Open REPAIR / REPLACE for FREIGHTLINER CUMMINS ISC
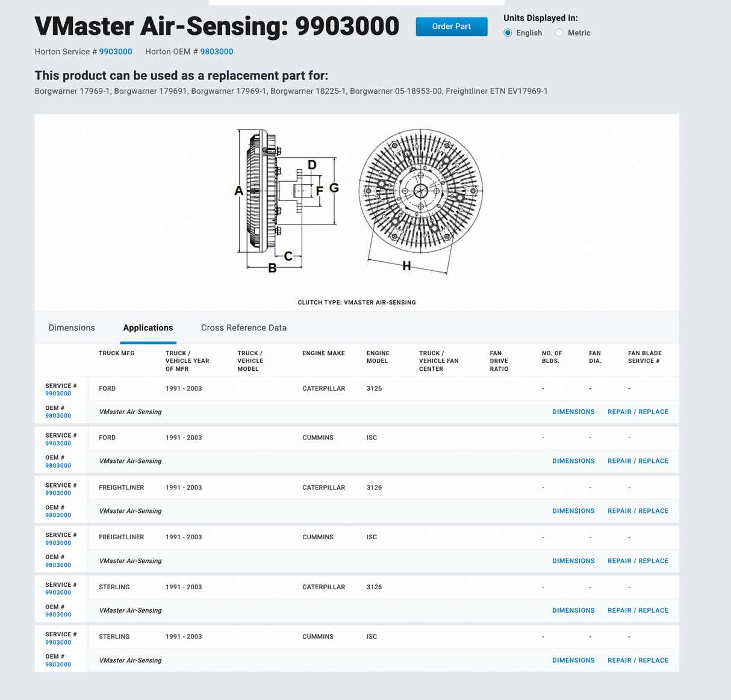This screenshot has width=731, height=700. pos(638,560)
